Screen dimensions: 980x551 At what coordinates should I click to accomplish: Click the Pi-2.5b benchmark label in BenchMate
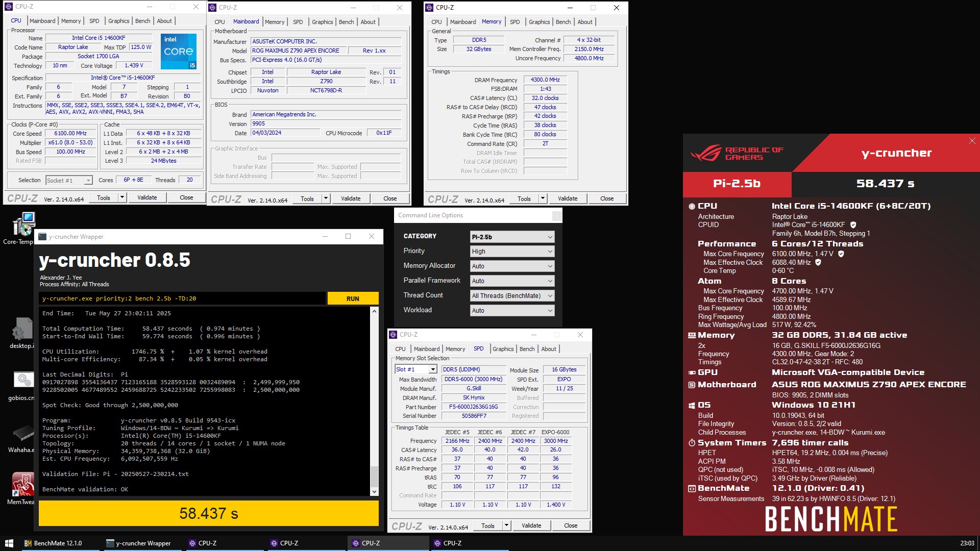pos(737,184)
